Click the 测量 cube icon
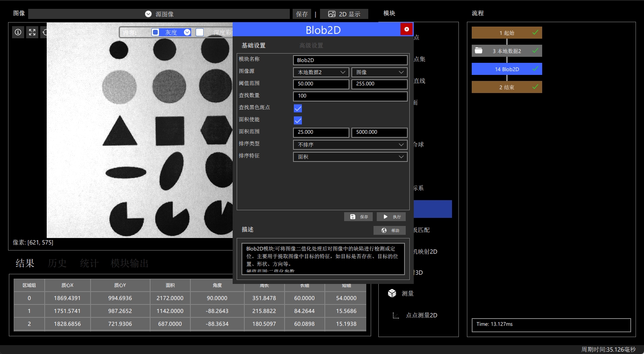Viewport: 644px width, 354px height. point(392,293)
